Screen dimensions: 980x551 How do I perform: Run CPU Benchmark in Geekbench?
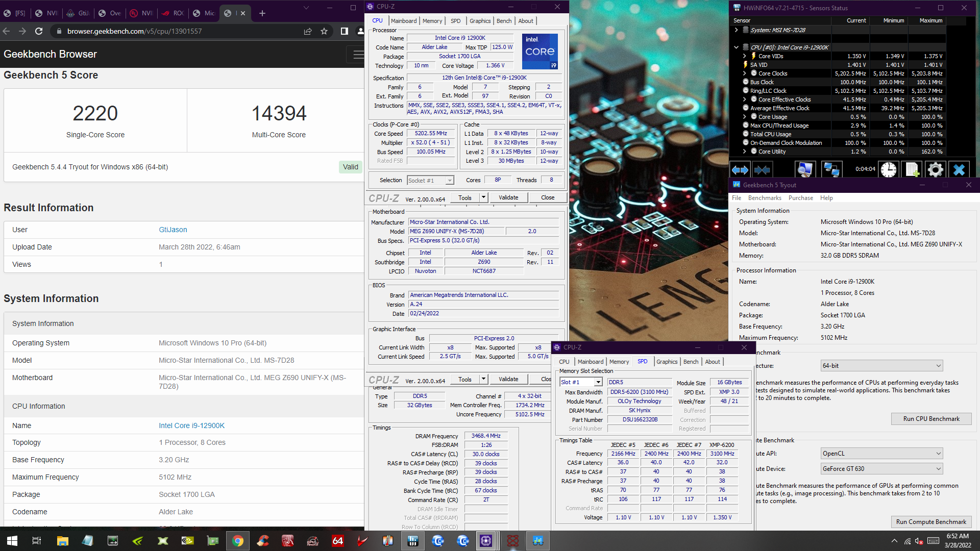[x=931, y=419]
